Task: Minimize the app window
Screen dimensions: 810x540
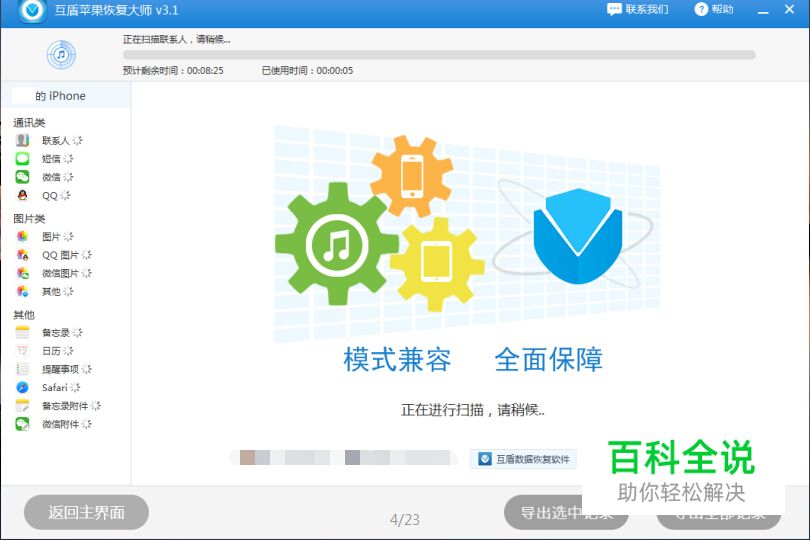Action: click(x=764, y=10)
